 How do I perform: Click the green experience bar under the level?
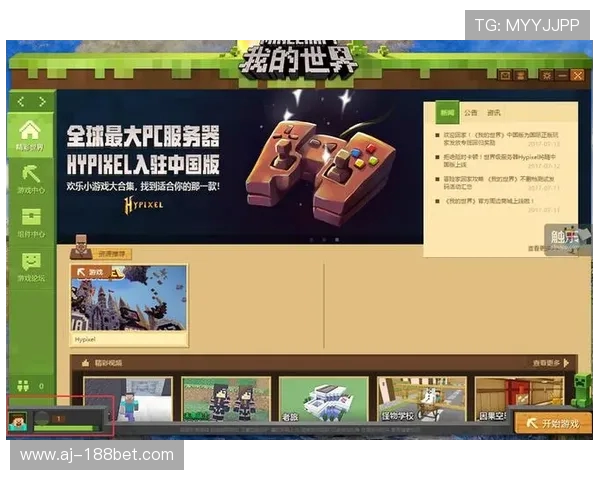(x=65, y=428)
